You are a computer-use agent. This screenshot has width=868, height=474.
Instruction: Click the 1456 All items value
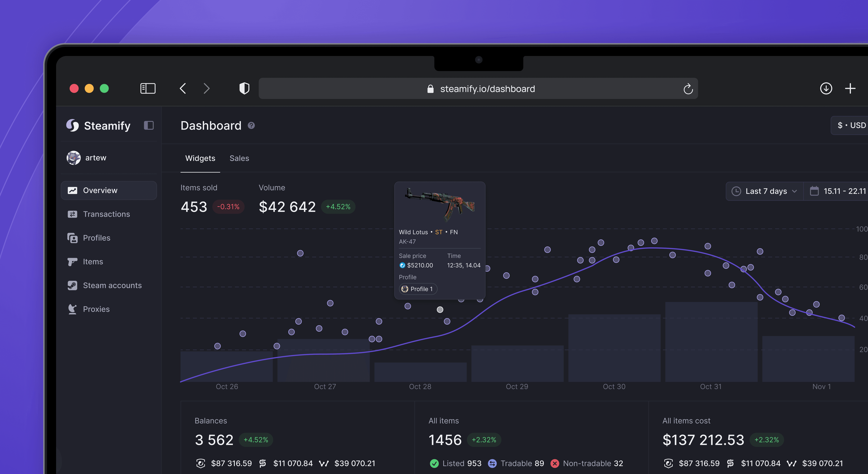click(445, 440)
